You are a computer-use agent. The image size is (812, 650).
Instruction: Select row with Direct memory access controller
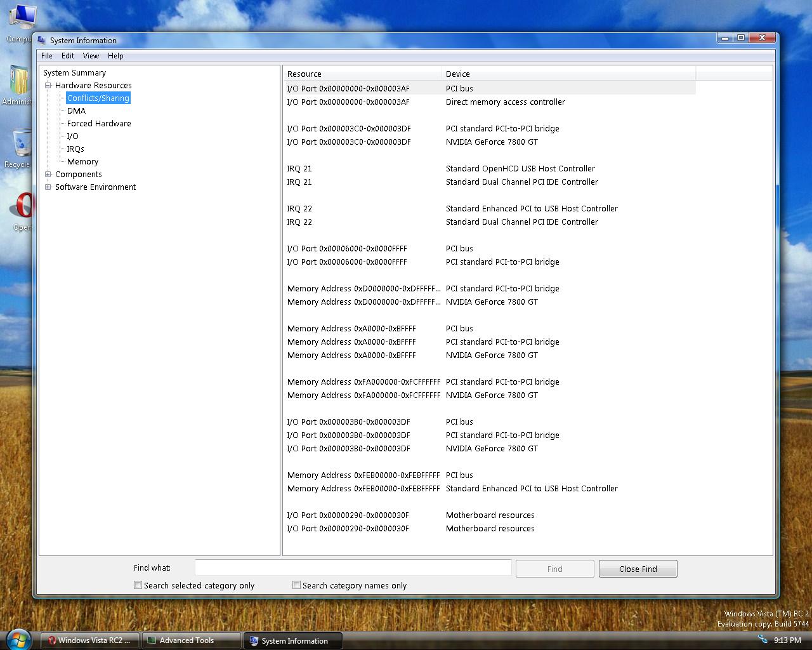[x=490, y=102]
